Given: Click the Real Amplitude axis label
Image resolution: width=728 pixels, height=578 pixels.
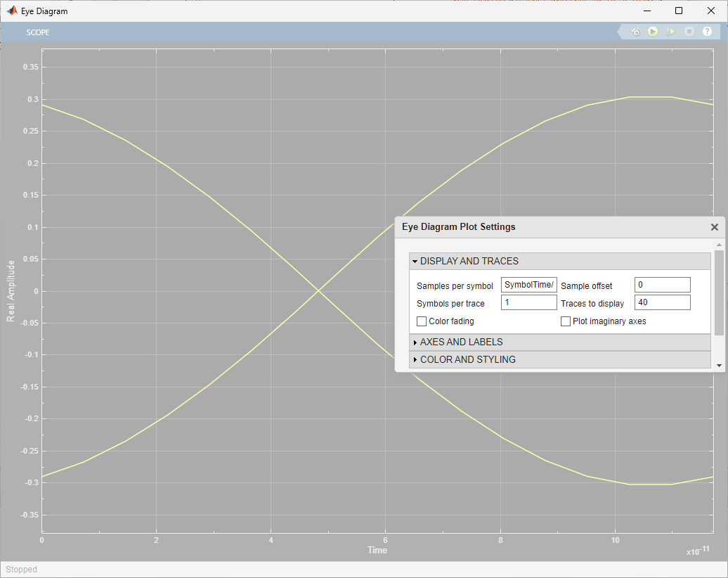Looking at the screenshot, I should (11, 291).
